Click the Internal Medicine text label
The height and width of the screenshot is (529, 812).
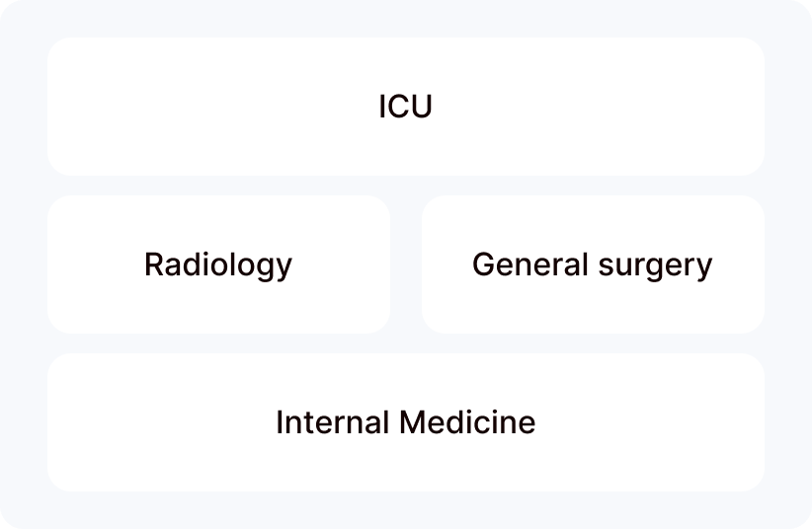click(x=405, y=422)
